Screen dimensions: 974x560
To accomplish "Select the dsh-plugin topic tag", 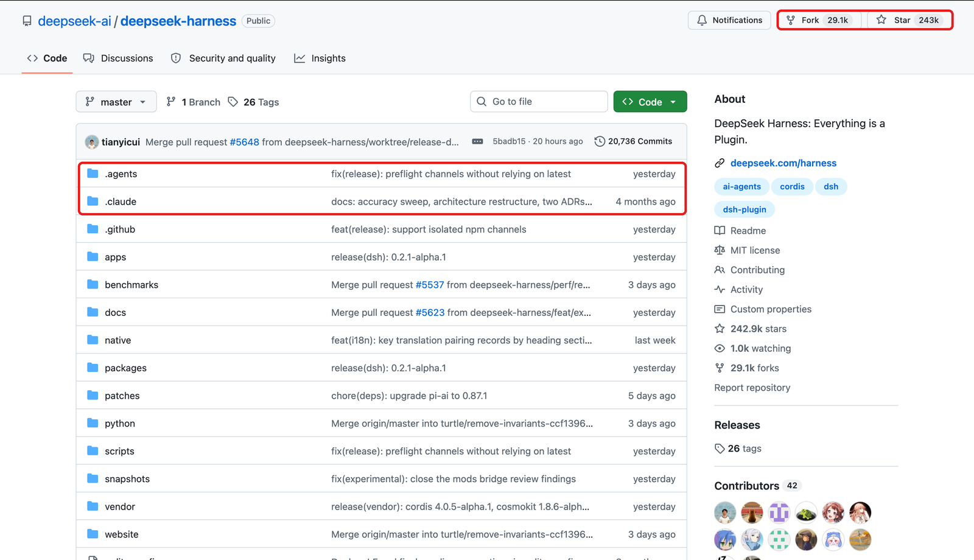I will (745, 209).
